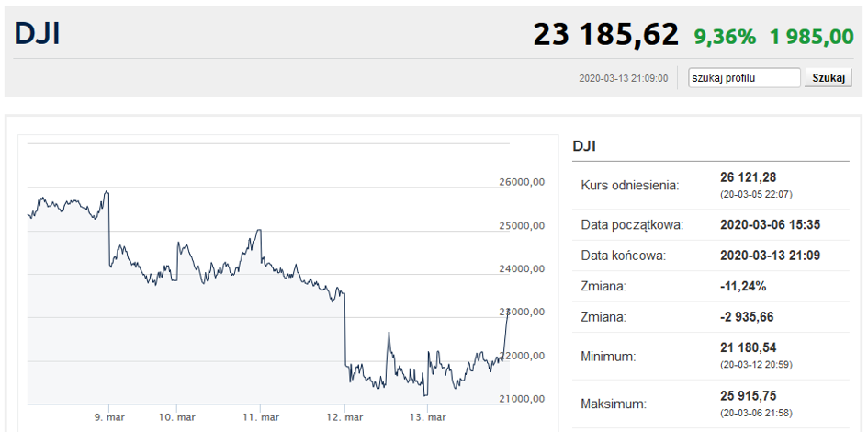Click the 12. mar axis date marker
Image resolution: width=868 pixels, height=432 pixels.
[x=344, y=417]
